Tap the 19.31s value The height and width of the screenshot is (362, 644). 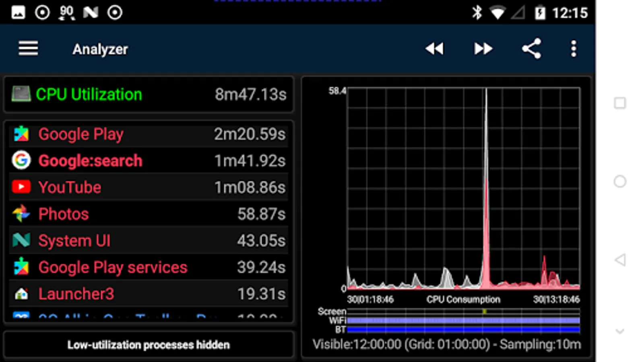coord(261,294)
